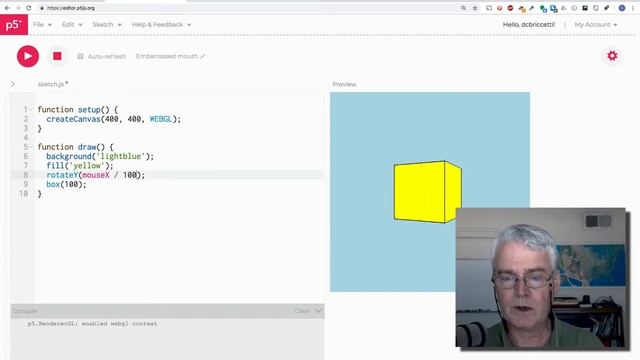Click the console webgl context message
This screenshot has height=360, width=640.
[92, 323]
